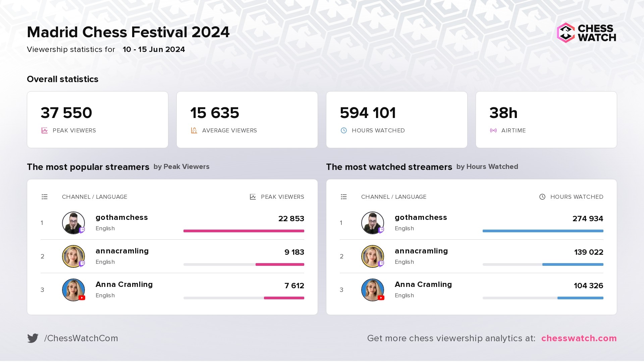Click the Chess Watch logo
Image resolution: width=644 pixels, height=362 pixels.
point(586,33)
